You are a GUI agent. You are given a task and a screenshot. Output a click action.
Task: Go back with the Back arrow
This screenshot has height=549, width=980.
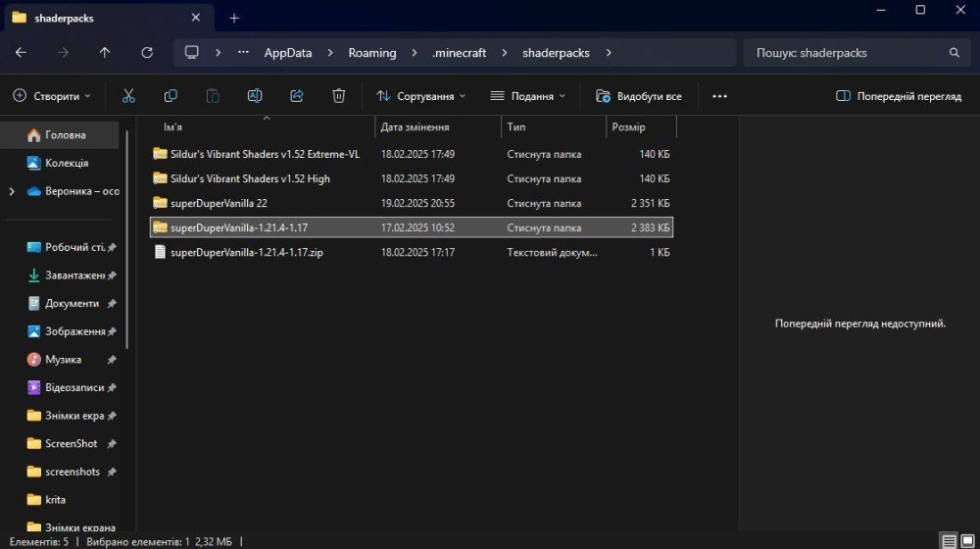(21, 53)
